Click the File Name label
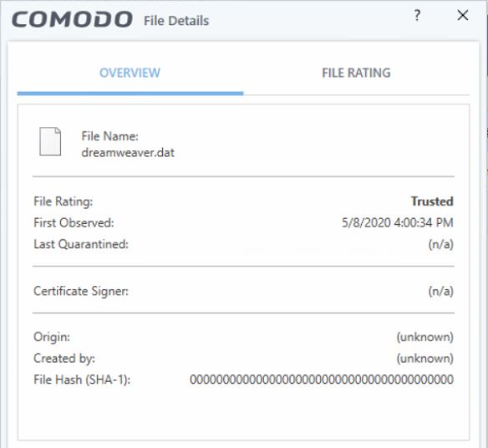488x448 pixels. coord(109,136)
